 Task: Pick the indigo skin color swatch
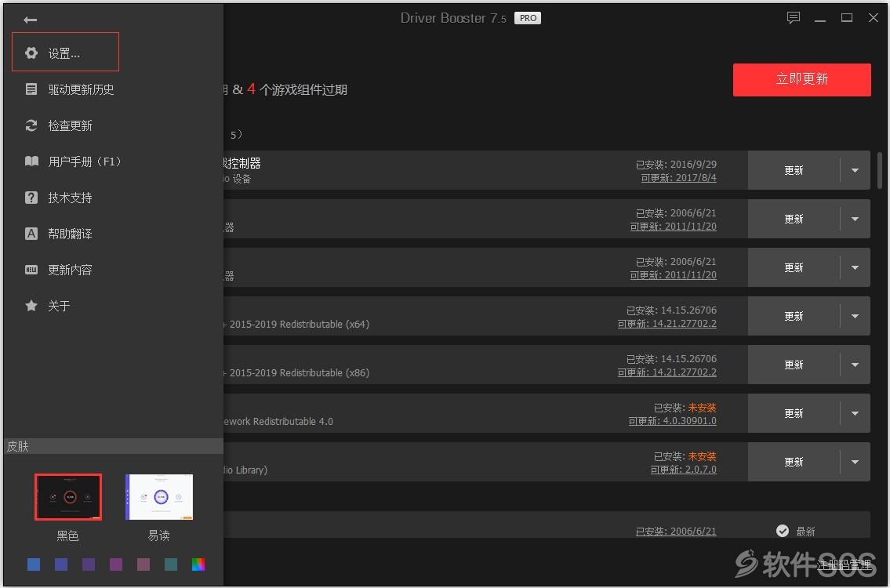tap(60, 564)
